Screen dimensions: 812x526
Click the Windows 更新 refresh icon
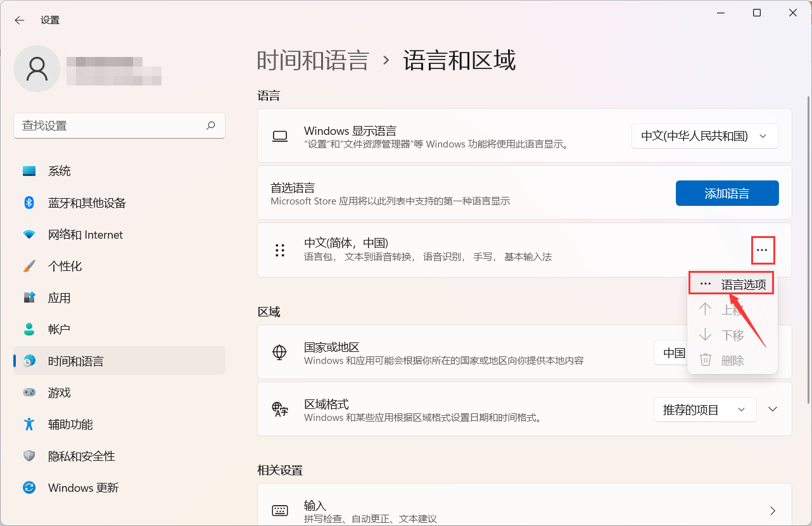click(x=29, y=487)
